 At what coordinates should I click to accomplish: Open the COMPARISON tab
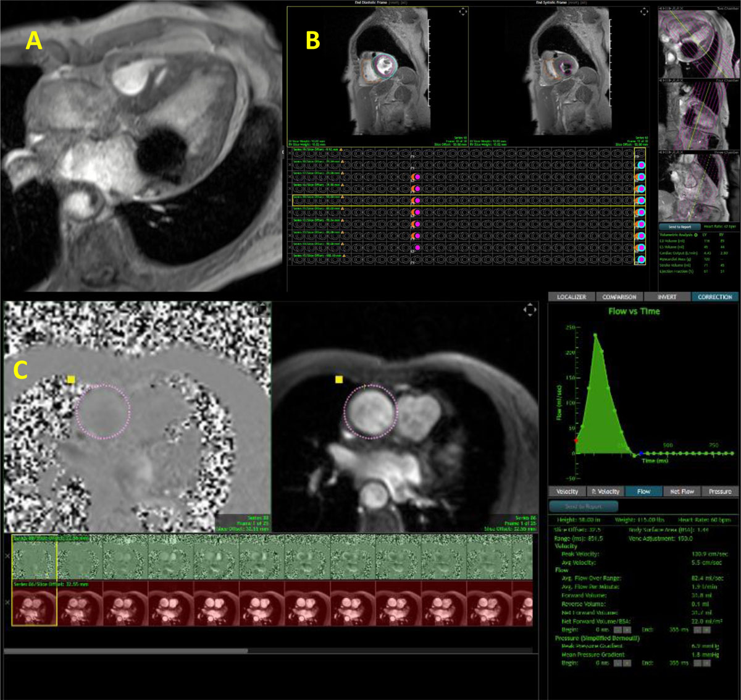tap(619, 297)
